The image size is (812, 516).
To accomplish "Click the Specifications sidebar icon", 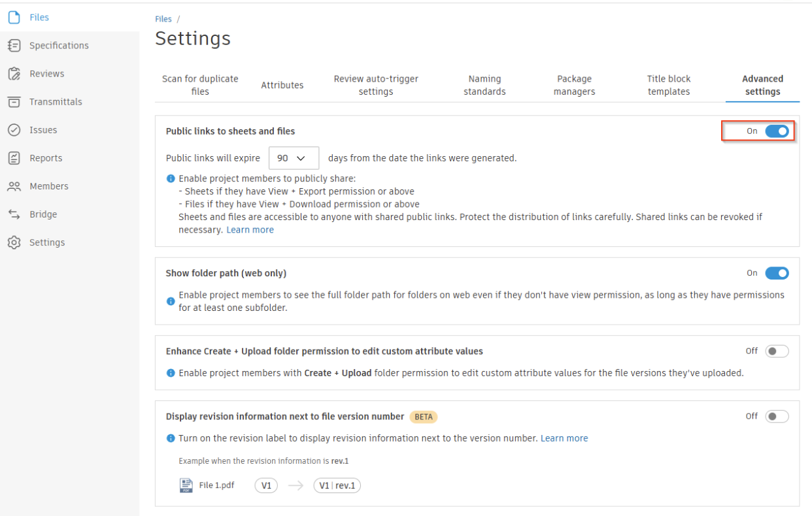I will coord(14,46).
